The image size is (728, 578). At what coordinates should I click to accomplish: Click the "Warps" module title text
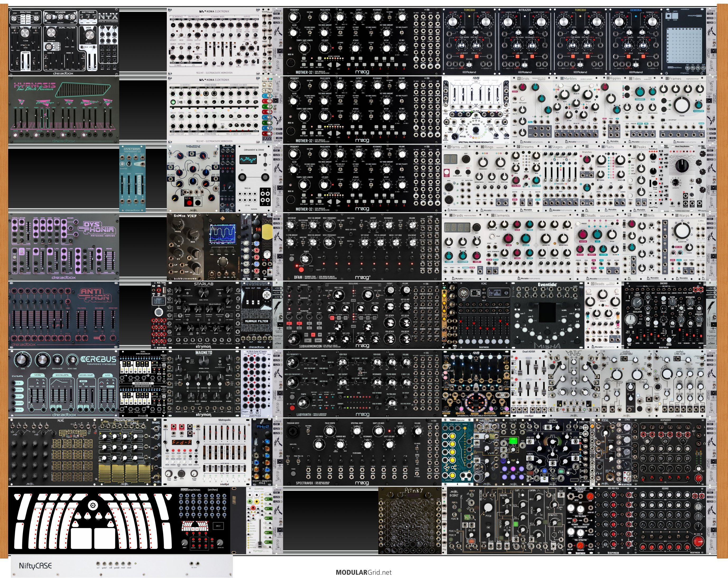tap(684, 216)
